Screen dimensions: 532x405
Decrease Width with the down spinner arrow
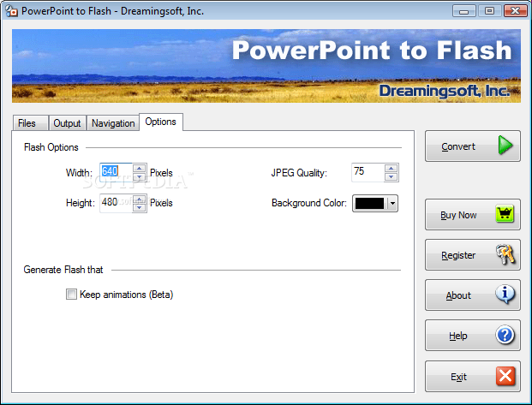point(139,176)
